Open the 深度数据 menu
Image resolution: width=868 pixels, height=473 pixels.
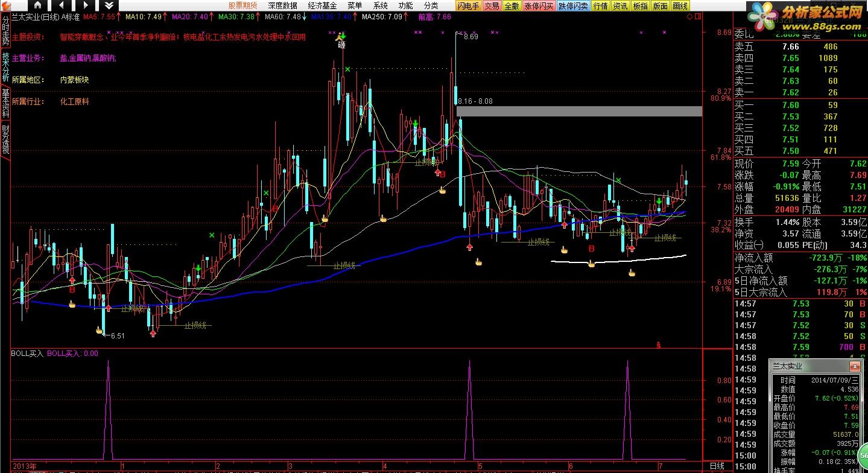tap(283, 5)
